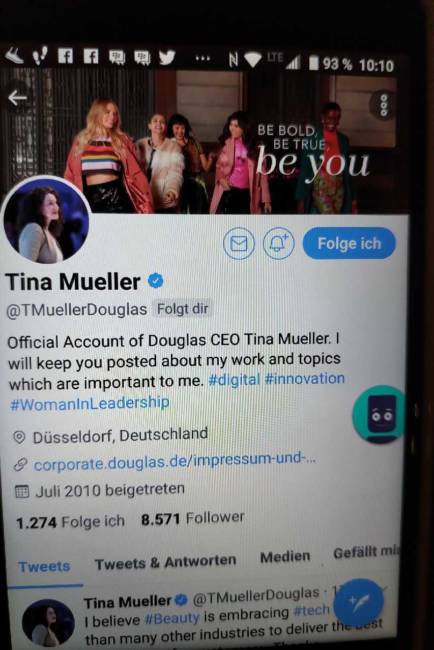434x650 pixels.
Task: Tap the back arrow on profile header
Action: pos(17,98)
